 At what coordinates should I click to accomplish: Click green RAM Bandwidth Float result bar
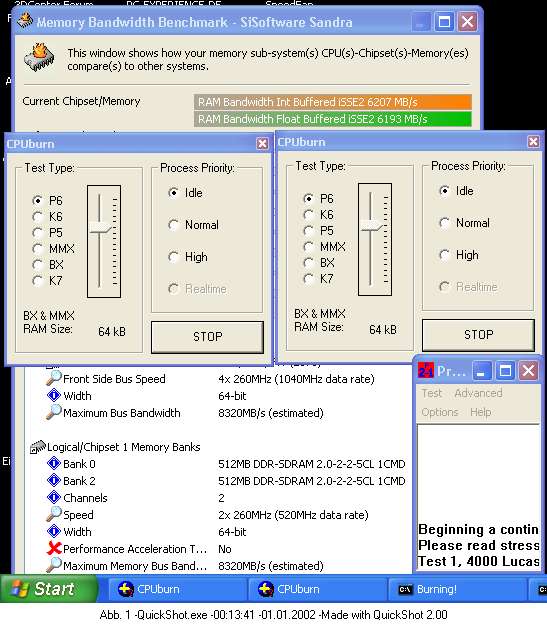(333, 119)
